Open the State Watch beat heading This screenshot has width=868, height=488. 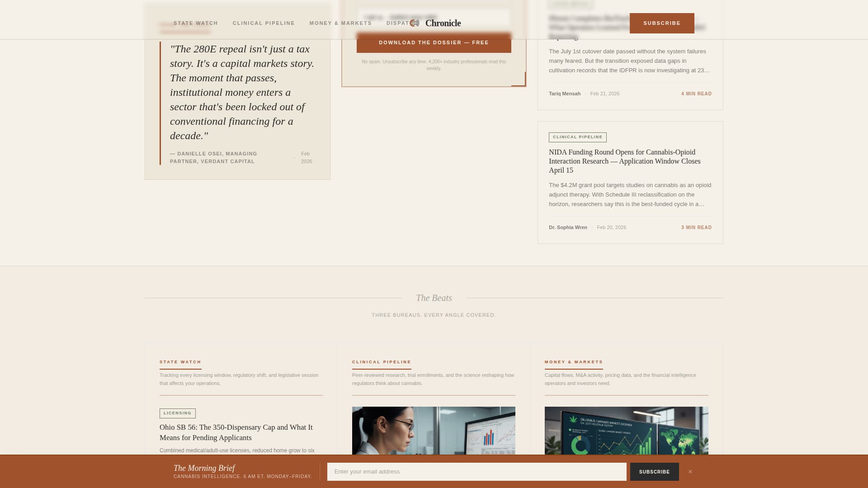[x=180, y=362]
